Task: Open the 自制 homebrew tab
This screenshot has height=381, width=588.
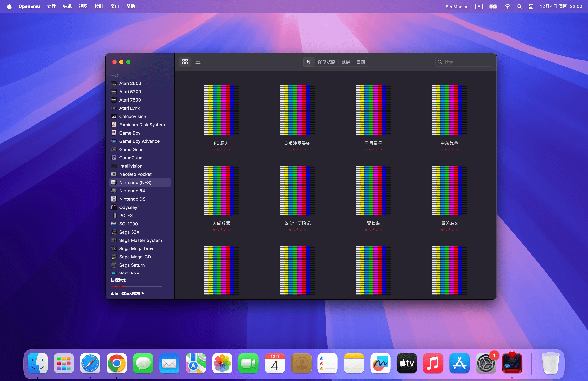Action: [x=361, y=62]
